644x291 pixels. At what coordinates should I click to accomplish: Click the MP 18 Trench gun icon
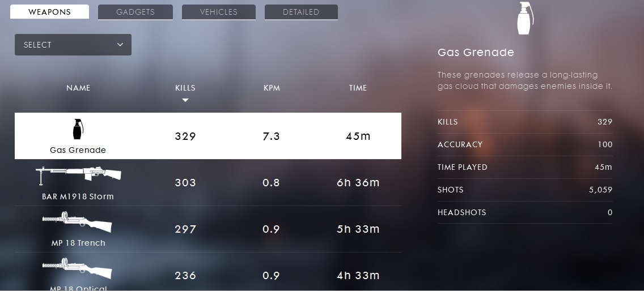tap(78, 222)
